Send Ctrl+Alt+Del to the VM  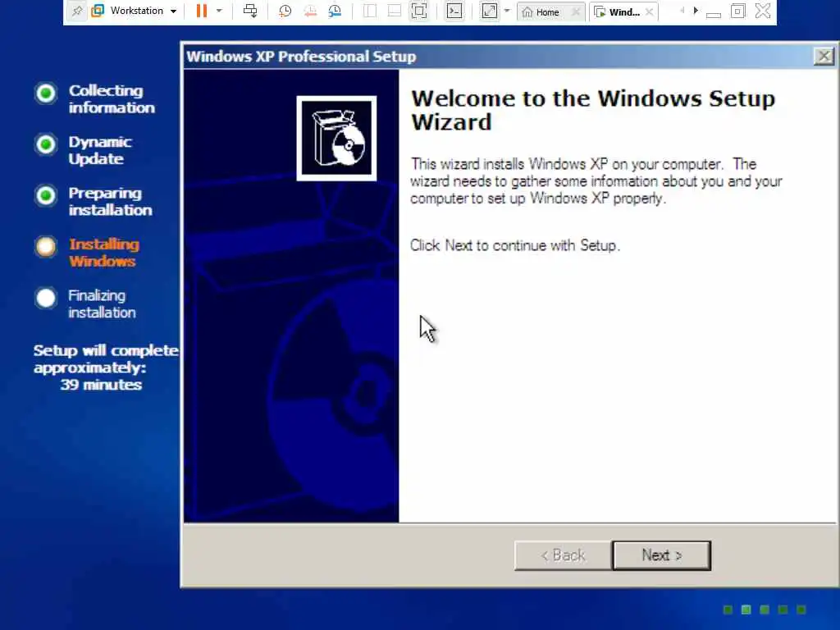(x=250, y=11)
